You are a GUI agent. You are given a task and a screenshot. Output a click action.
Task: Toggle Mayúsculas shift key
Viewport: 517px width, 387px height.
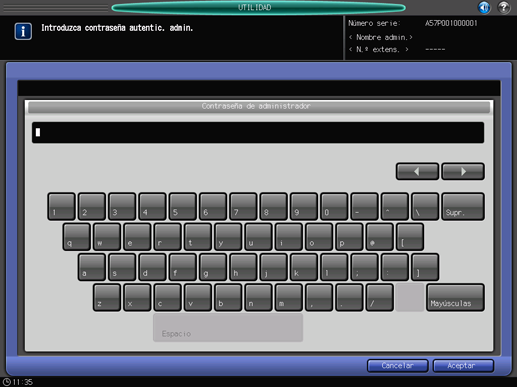pos(455,297)
